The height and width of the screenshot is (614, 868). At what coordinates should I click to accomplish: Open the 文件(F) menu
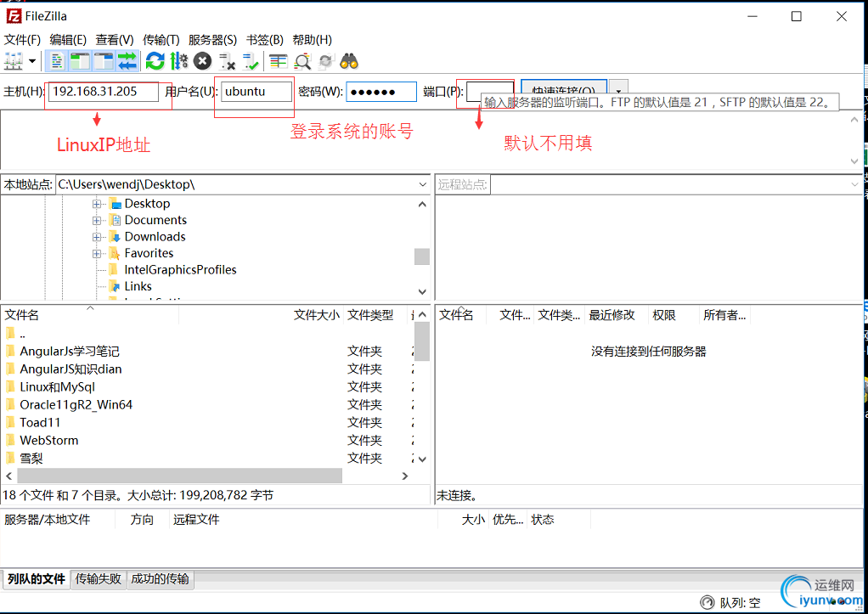pos(22,40)
